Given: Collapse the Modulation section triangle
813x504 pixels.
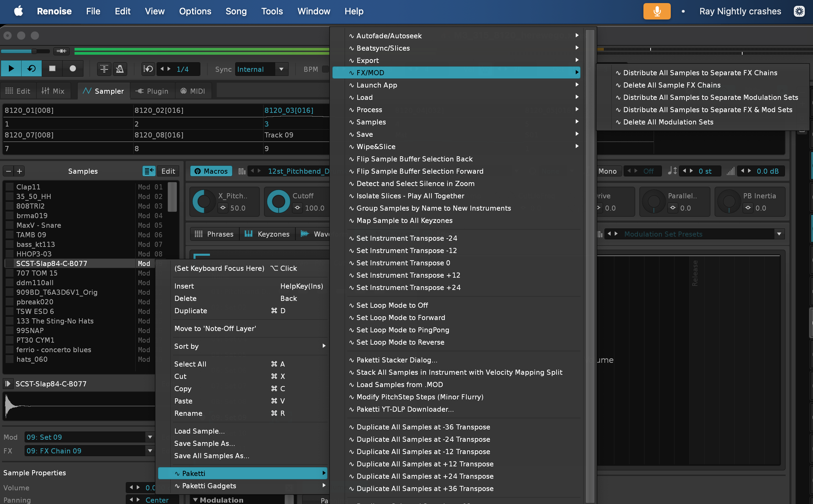Looking at the screenshot, I should point(195,500).
